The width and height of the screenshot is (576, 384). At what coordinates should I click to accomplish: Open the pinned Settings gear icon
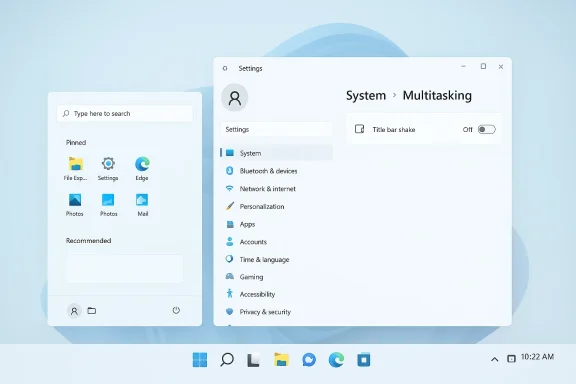[108, 168]
